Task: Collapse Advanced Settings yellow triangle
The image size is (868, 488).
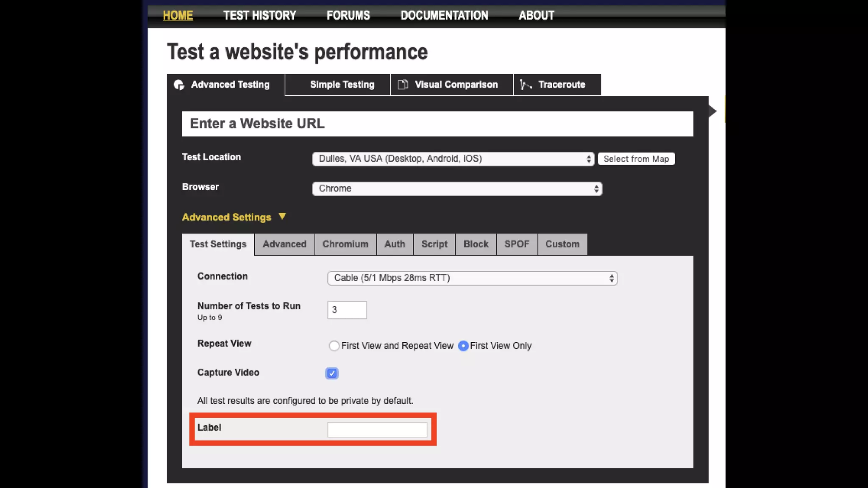Action: 282,216
